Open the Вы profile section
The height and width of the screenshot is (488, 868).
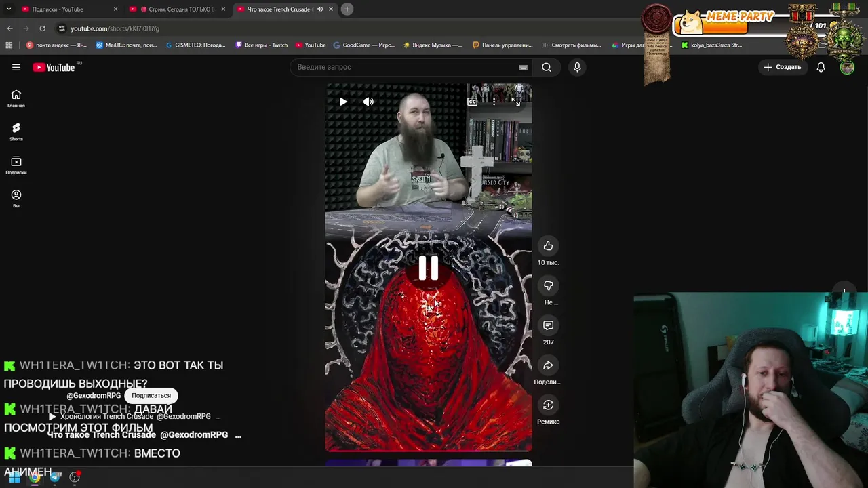click(16, 199)
